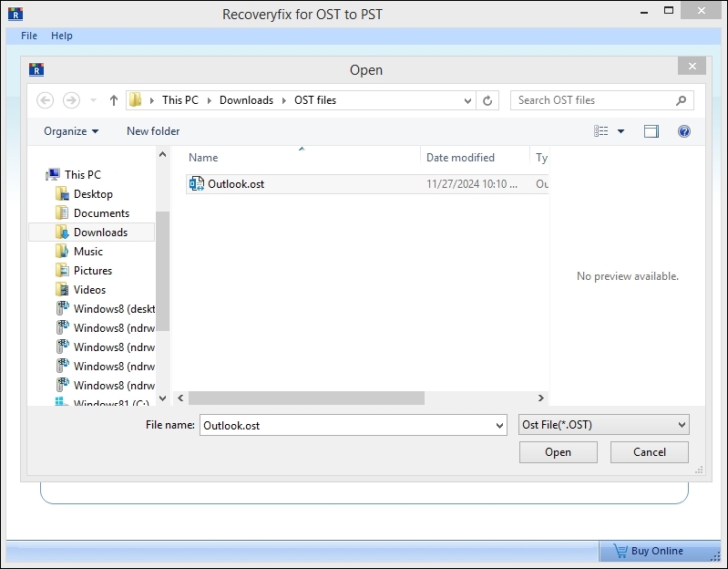
Task: Create a New folder
Action: (x=153, y=131)
